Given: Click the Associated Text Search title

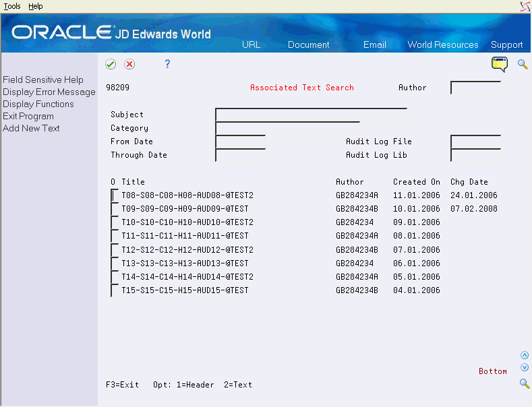Looking at the screenshot, I should point(302,88).
